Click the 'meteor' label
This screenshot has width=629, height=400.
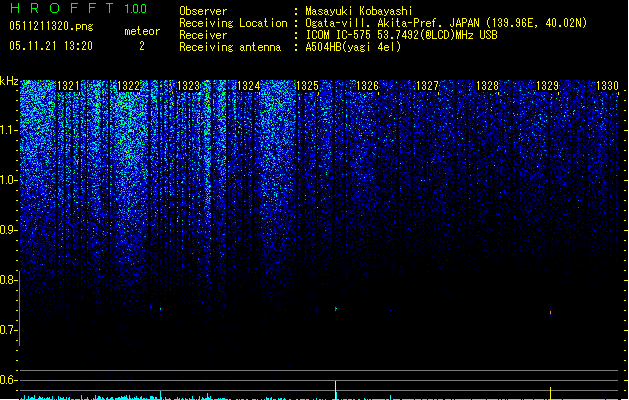(142, 31)
